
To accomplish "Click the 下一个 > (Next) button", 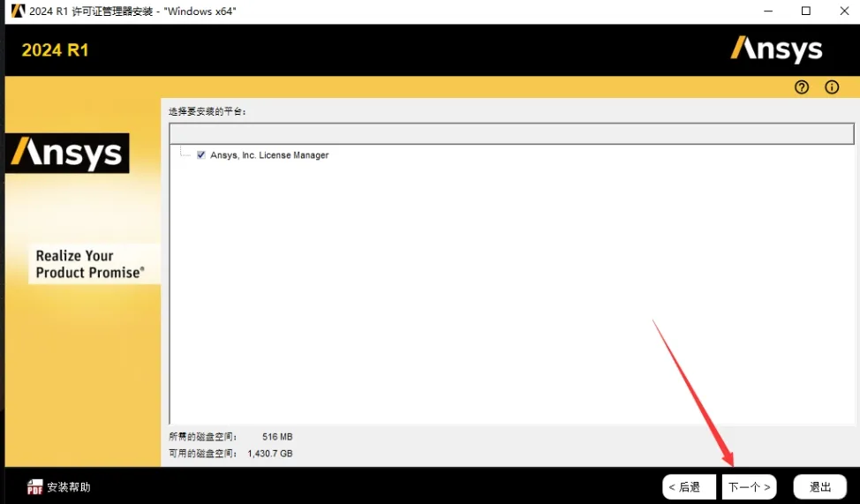I will coord(749,486).
